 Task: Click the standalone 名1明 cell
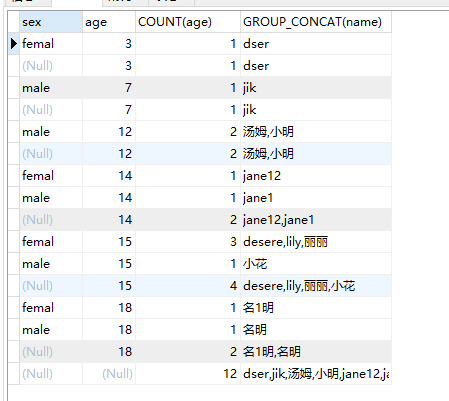(316, 308)
